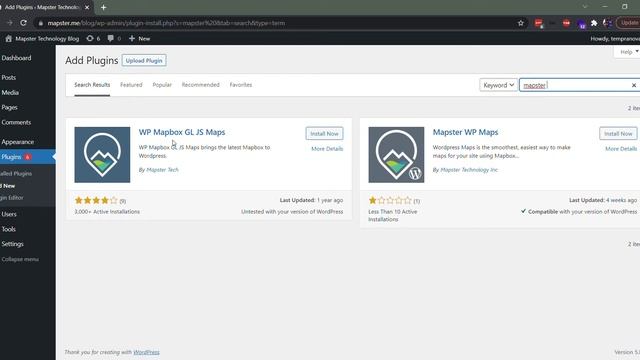Screen dimensions: 640x360
Task: Switch to the Featured tab
Action: [131, 85]
